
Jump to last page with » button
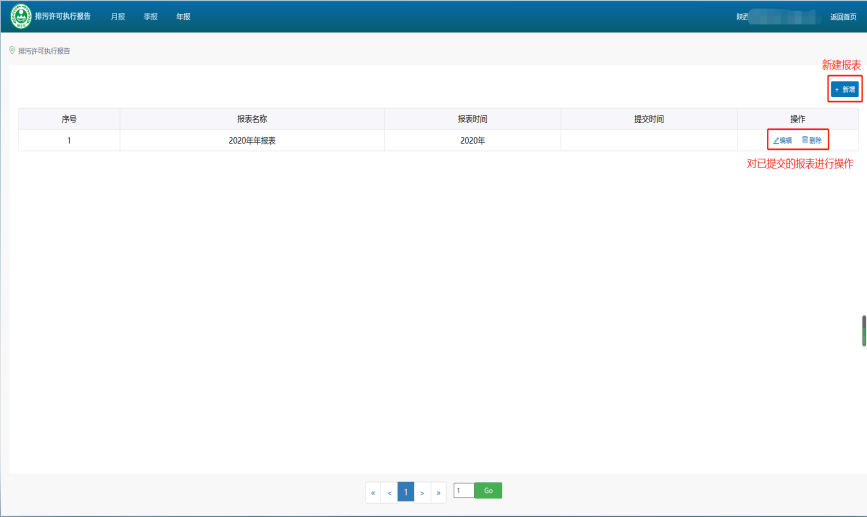438,492
